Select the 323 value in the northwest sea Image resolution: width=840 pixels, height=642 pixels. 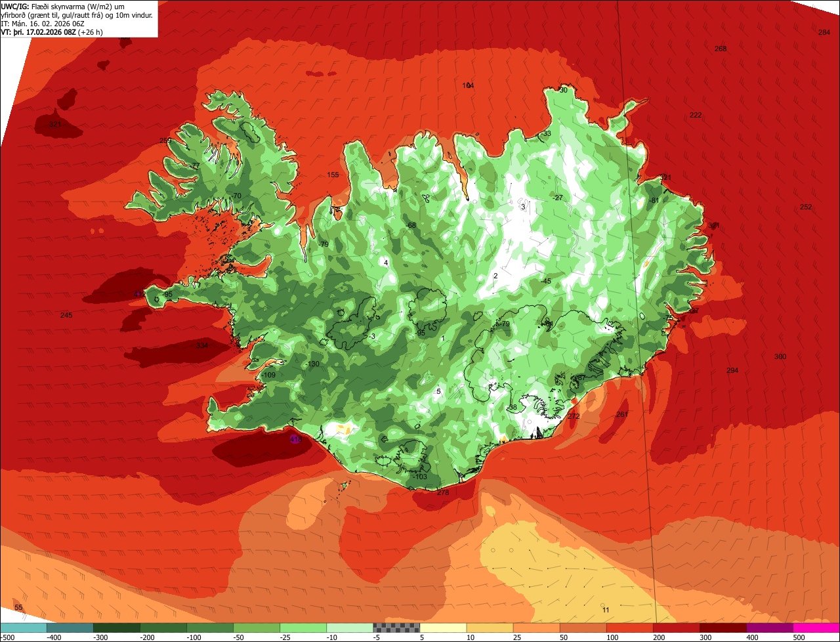tap(54, 124)
